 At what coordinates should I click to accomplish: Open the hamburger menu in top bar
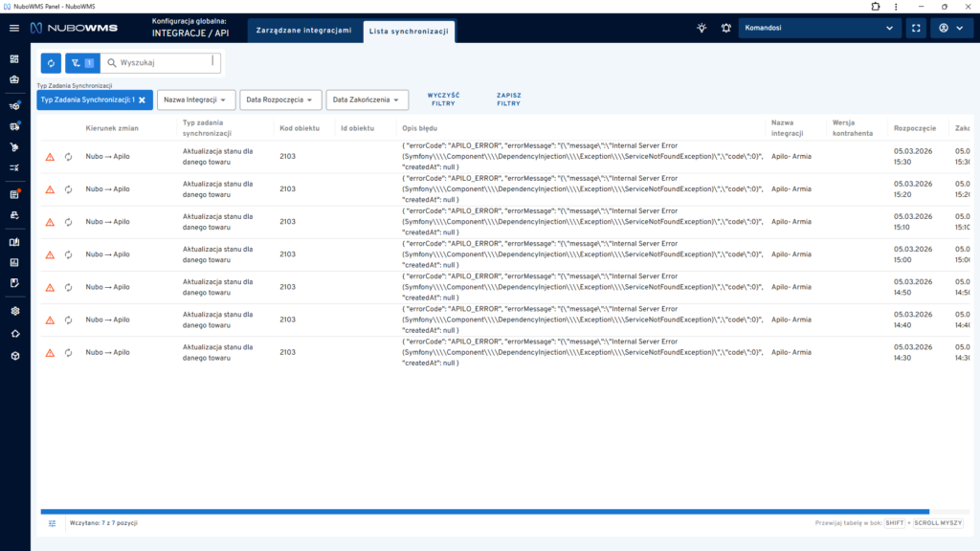(14, 29)
